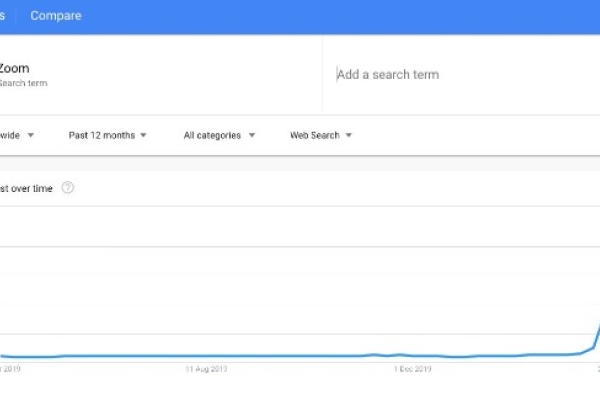Select the 11 Aug 2019 axis label
This screenshot has width=600, height=400.
point(207,369)
